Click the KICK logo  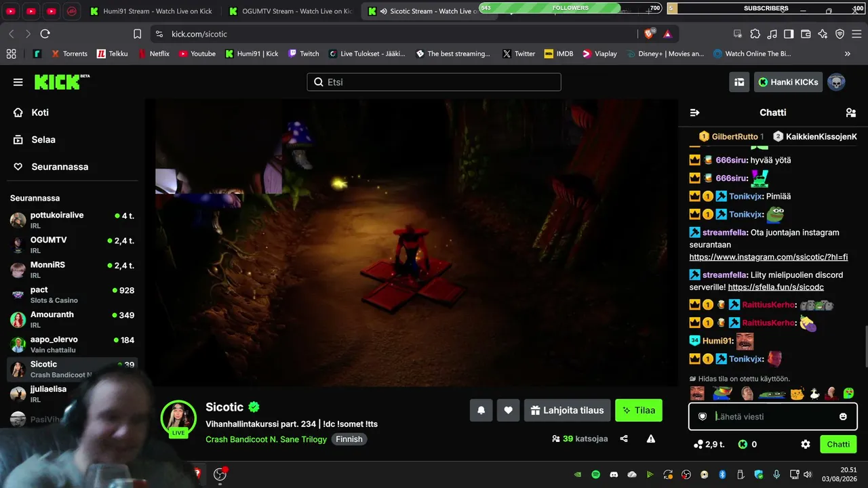click(62, 82)
